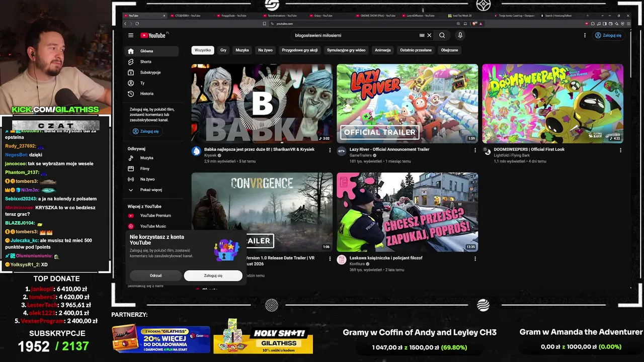Open Muzyka under Odkrywaj in the sidebar
This screenshot has height=362, width=644.
coord(151,158)
